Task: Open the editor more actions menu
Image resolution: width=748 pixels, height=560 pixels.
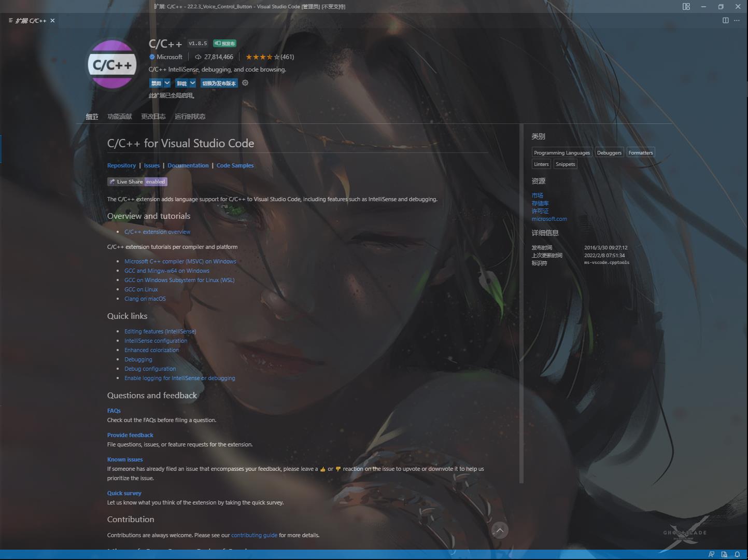Action: point(737,20)
